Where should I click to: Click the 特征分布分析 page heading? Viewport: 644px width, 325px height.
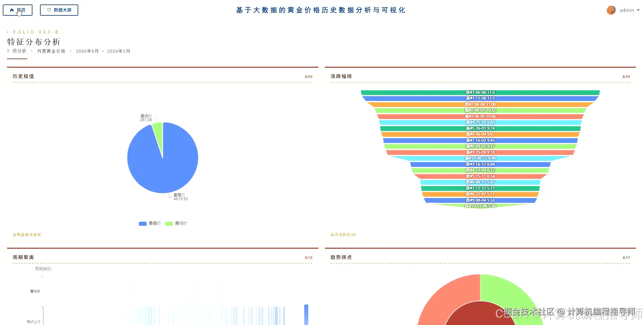[34, 42]
